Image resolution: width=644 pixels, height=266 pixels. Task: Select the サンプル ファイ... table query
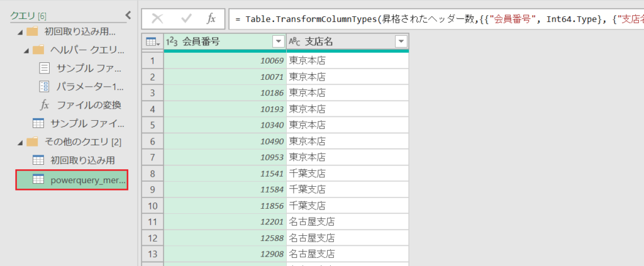pos(78,123)
